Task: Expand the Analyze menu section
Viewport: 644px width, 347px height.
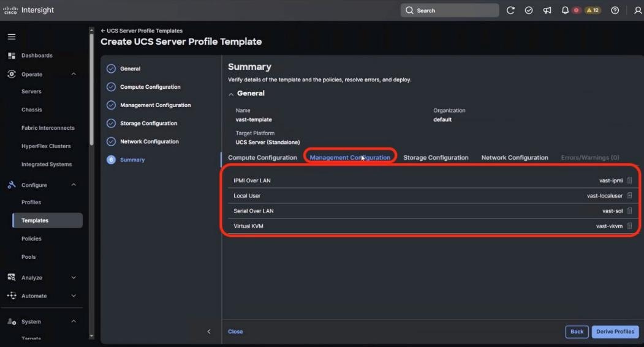Action: click(x=74, y=278)
